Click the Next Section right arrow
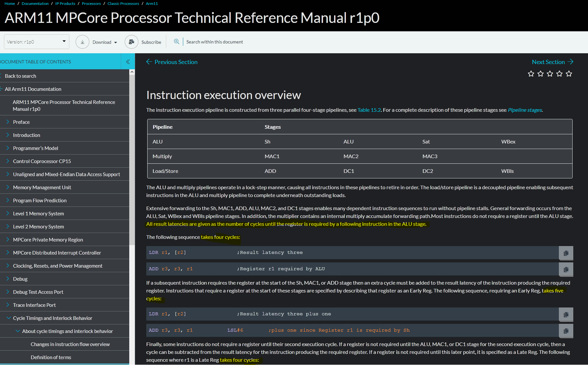 (570, 62)
